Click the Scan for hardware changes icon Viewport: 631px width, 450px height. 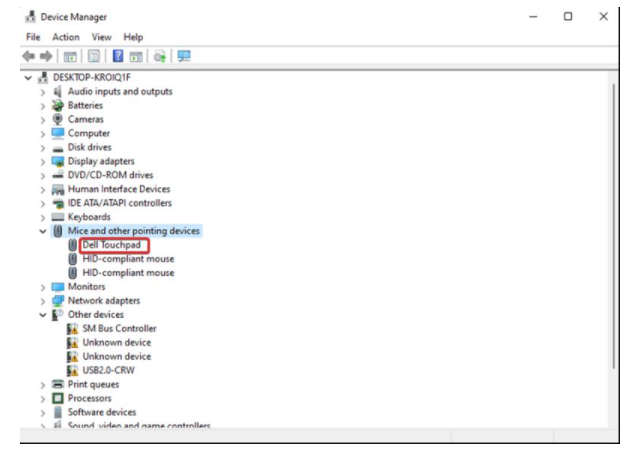[x=184, y=58]
